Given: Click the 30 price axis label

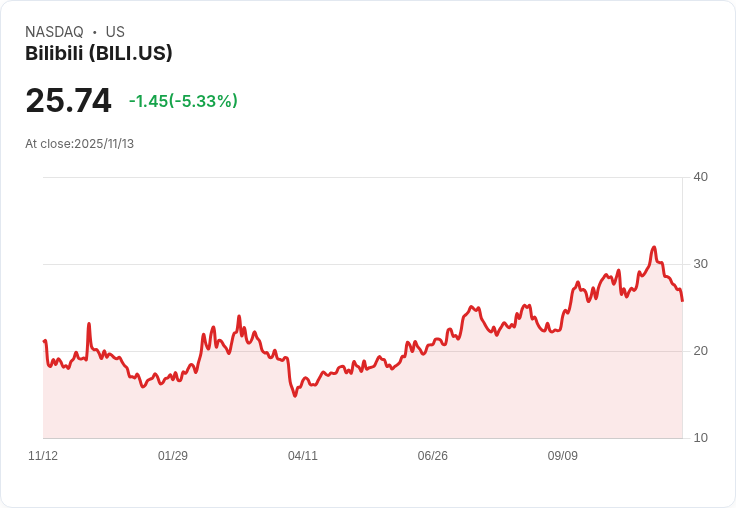Looking at the screenshot, I should tap(700, 264).
